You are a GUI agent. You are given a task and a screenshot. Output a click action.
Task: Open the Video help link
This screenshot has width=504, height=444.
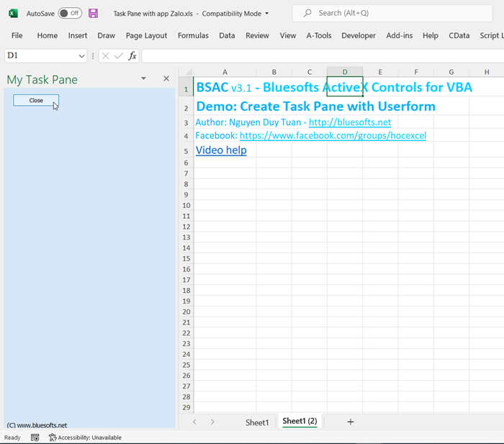pos(221,150)
